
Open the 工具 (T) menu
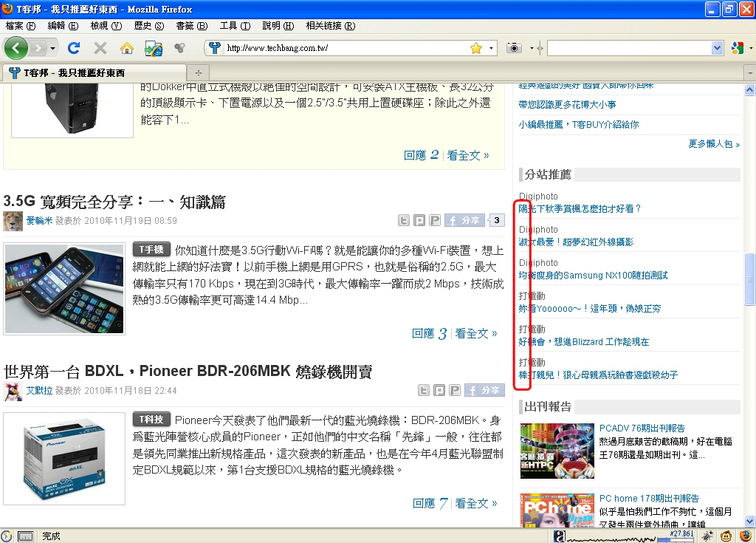[235, 26]
